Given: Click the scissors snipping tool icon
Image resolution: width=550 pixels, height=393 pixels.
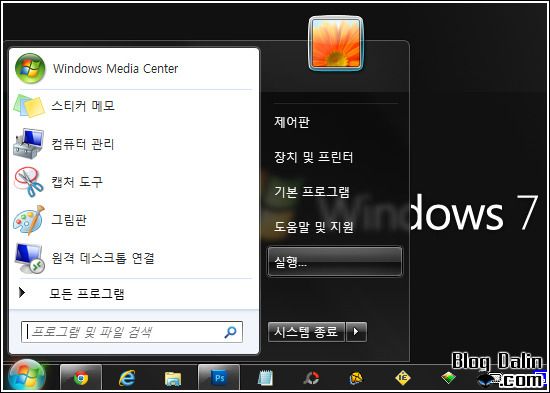Looking at the screenshot, I should (29, 182).
